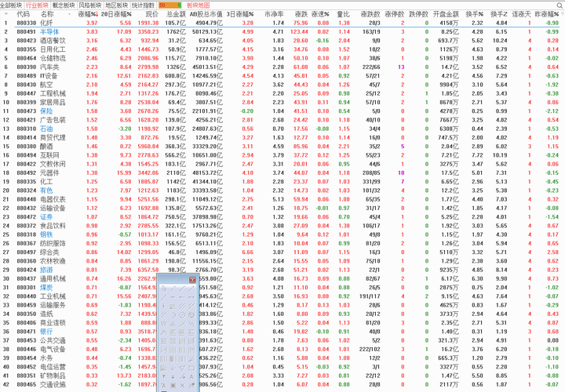This screenshot has width=565, height=392.
Task: Sort by the 换手% column header
Action: (x=475, y=14)
